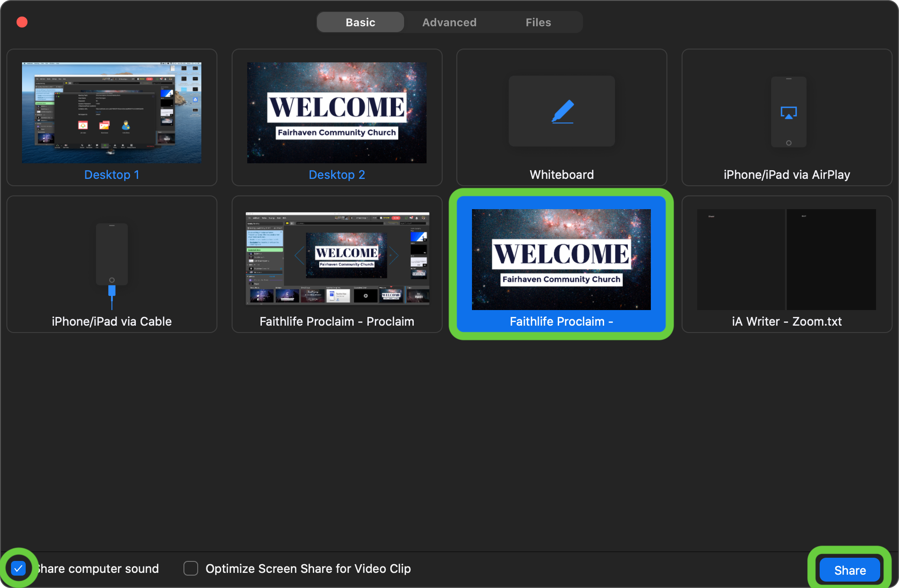The height and width of the screenshot is (588, 899).
Task: Choose the Desktop 2 Welcome thumbnail
Action: (337, 113)
